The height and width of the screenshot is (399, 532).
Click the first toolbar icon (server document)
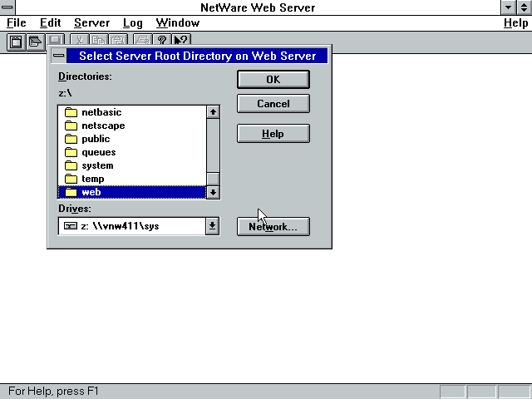pos(16,42)
